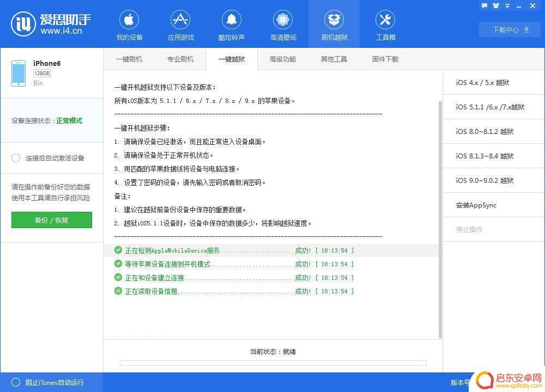Click heading 一键开机越狱步骤
The image size is (545, 392).
[x=142, y=128]
